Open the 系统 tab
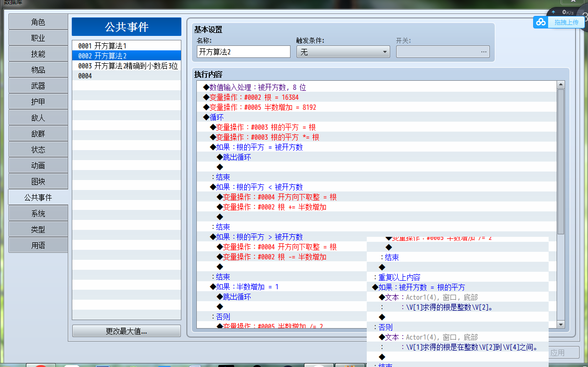 (38, 213)
